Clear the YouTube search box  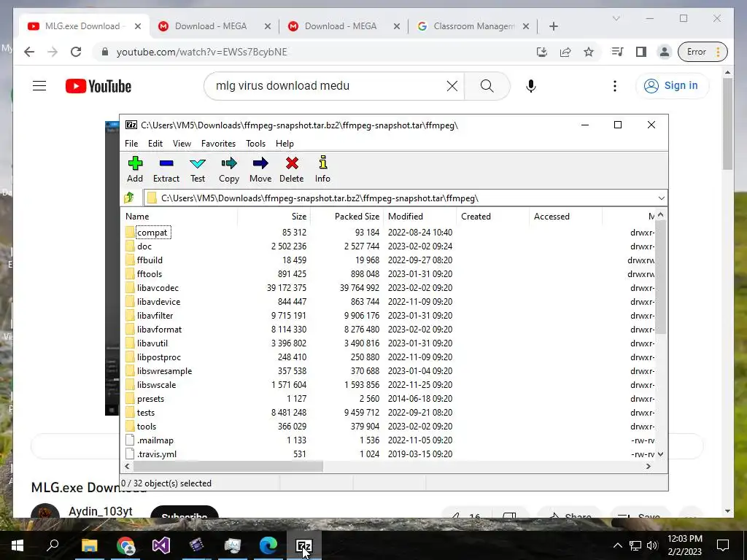tap(452, 86)
